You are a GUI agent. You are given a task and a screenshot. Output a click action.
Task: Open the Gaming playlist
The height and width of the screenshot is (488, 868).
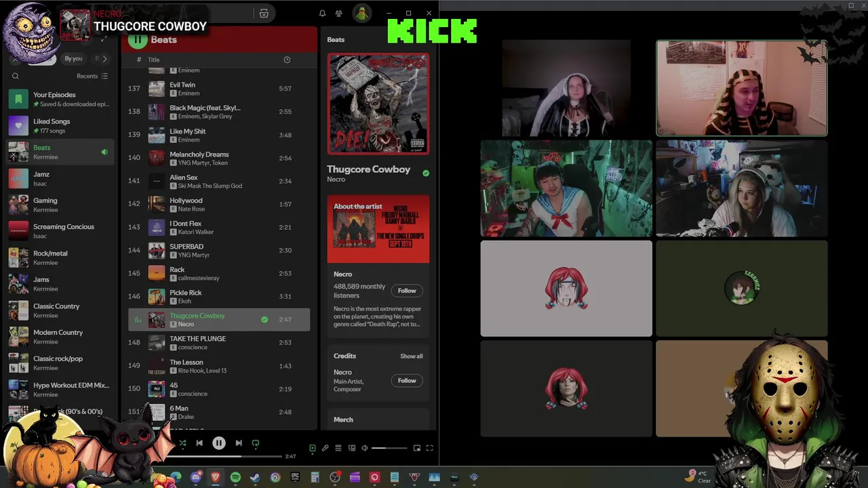[61, 205]
